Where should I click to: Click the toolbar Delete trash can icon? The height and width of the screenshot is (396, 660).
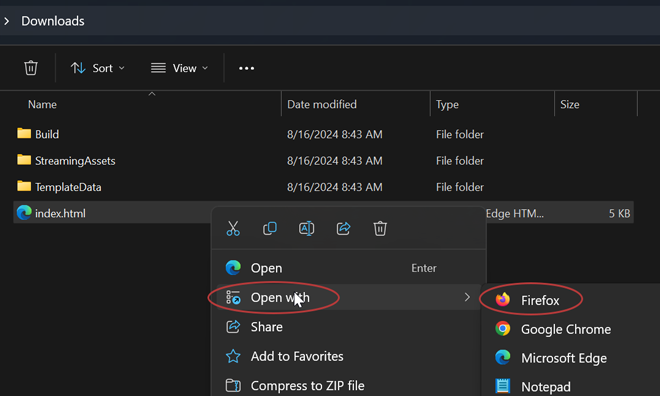[31, 68]
